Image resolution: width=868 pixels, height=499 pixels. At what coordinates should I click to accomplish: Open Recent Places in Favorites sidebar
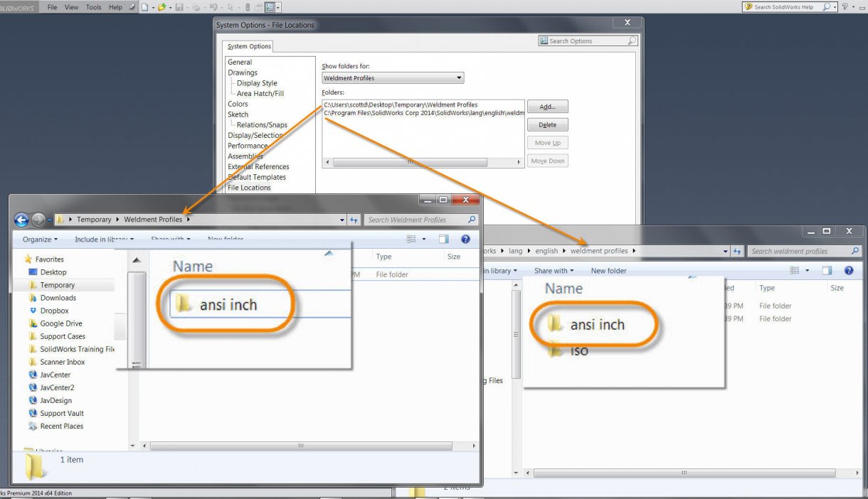point(55,426)
